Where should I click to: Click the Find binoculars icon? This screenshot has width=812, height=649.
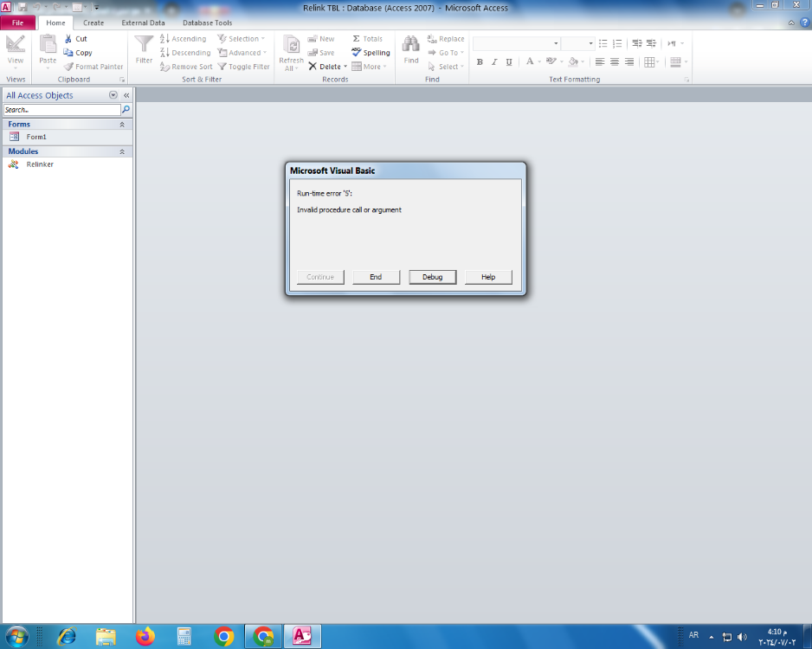coord(411,44)
